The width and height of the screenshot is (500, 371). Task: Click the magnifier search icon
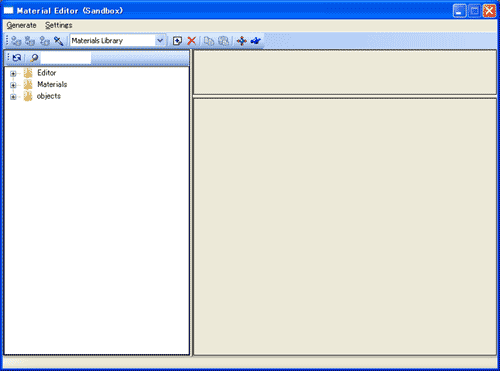(x=34, y=58)
